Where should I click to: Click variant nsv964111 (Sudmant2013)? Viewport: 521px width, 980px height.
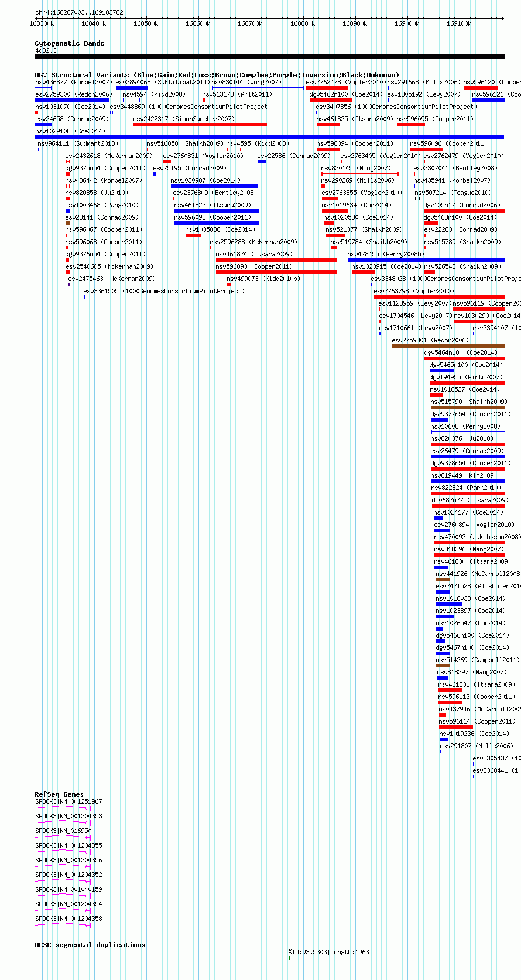(78, 143)
